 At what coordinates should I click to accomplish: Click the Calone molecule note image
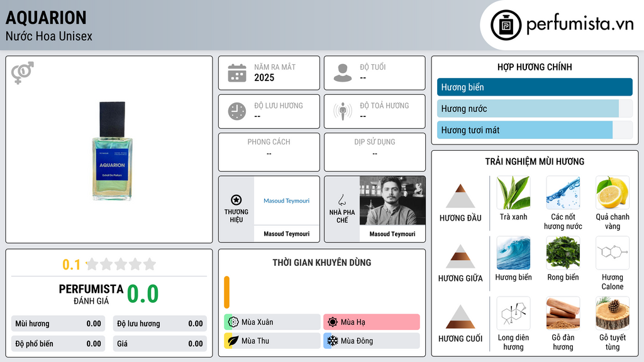(613, 253)
